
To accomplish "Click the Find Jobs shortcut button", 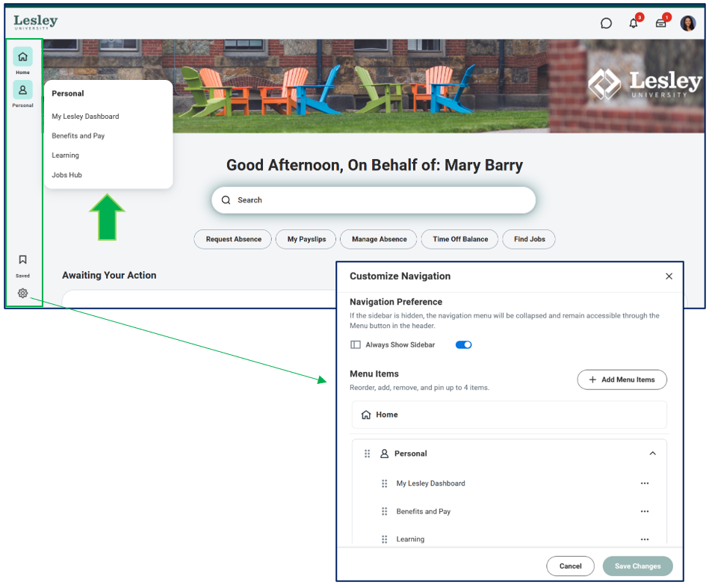I will point(529,239).
